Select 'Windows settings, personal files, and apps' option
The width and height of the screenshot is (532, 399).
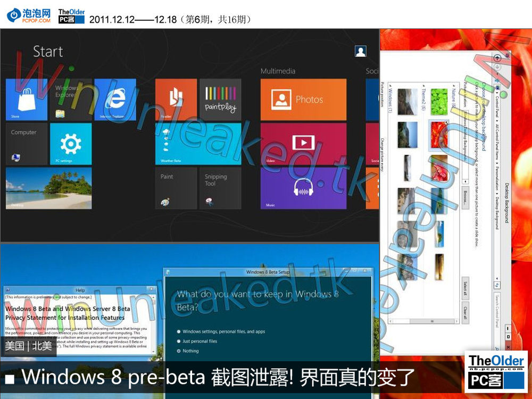[221, 331]
